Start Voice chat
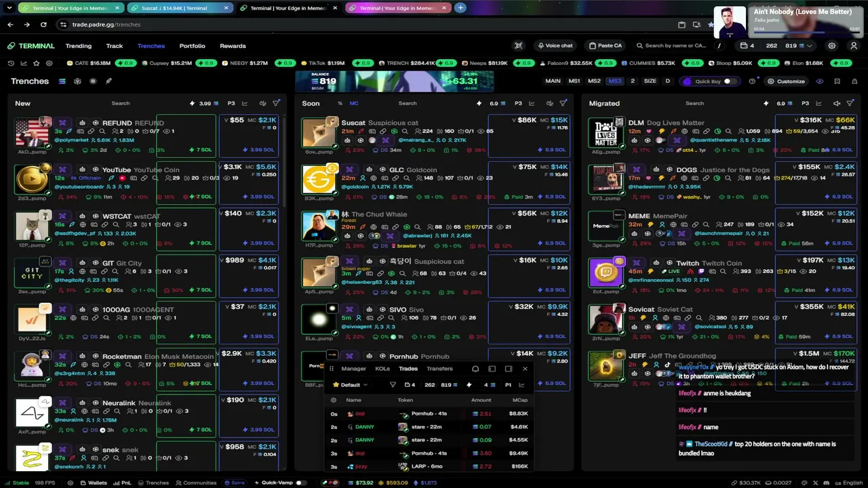The width and height of the screenshot is (868, 488). (555, 46)
